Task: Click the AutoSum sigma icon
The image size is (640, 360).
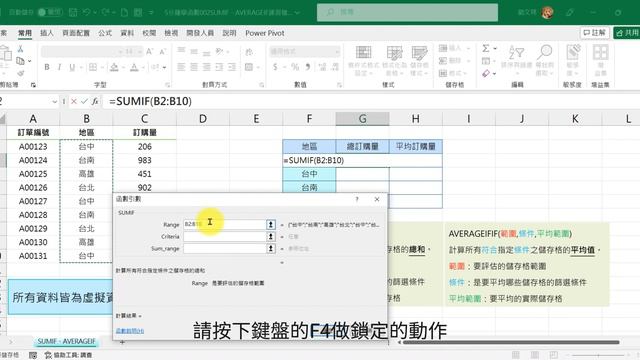Action: pyautogui.click(x=486, y=49)
